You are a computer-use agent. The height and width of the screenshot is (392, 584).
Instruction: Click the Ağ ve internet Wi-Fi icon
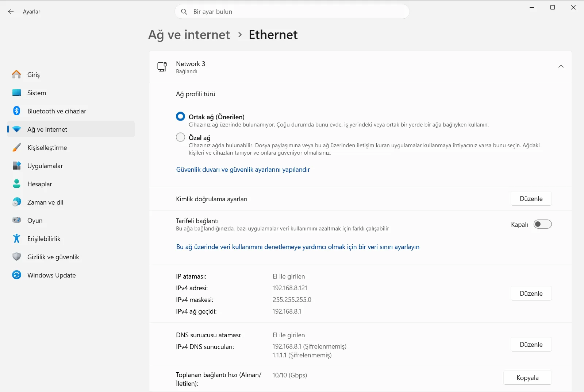coord(16,129)
